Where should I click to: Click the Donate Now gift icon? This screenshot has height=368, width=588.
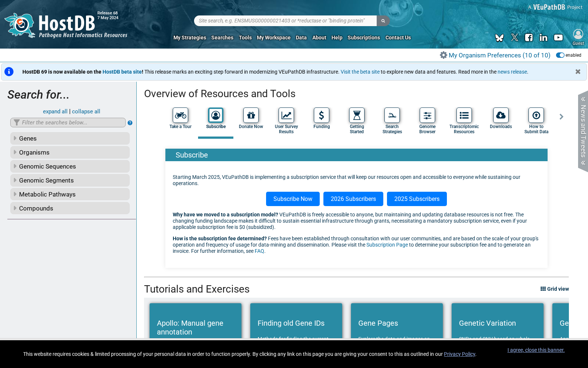point(251,115)
